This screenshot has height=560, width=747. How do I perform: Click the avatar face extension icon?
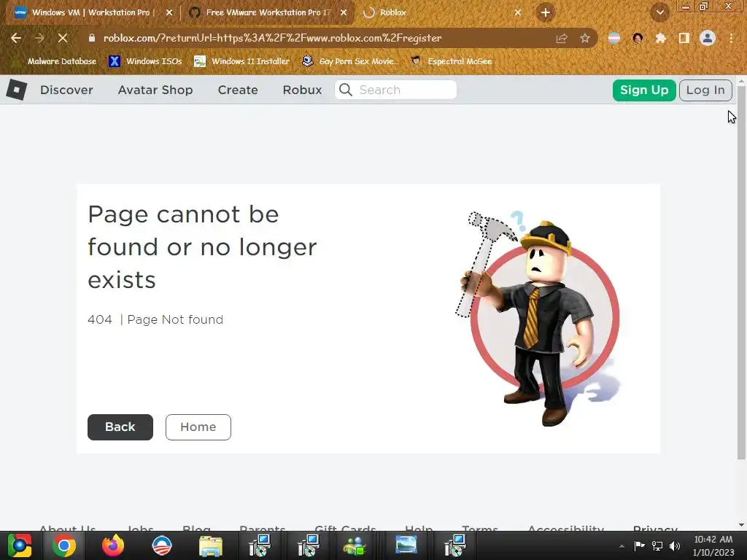[638, 38]
